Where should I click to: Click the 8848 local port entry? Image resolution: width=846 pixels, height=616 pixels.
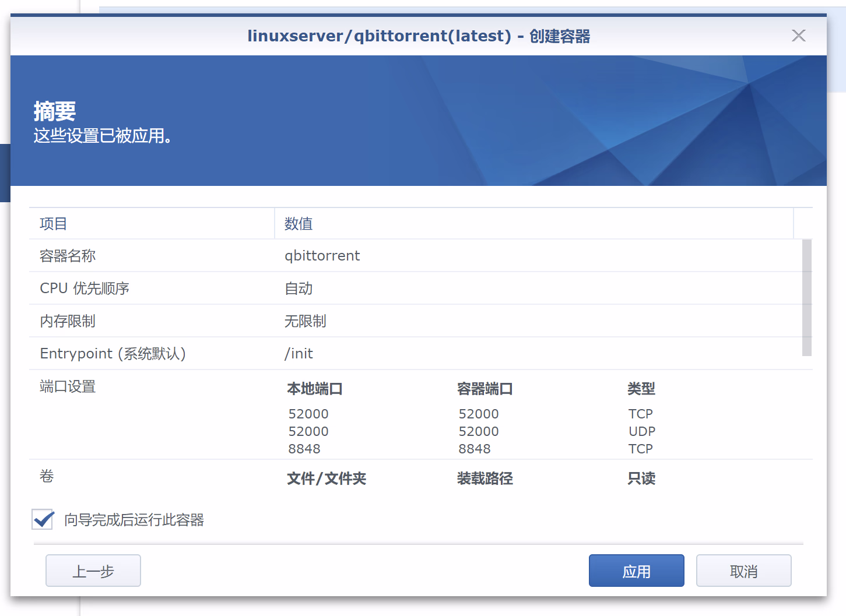(x=304, y=449)
